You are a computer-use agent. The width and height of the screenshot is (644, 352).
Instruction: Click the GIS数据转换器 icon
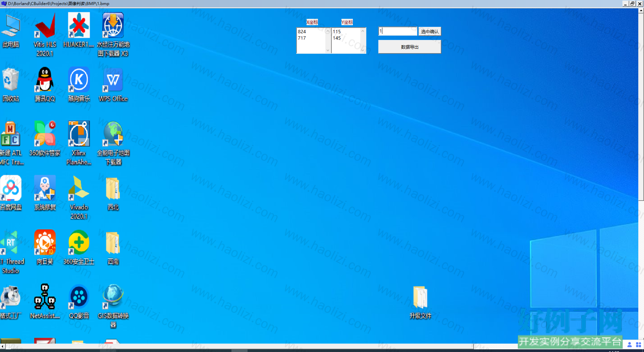(x=113, y=297)
